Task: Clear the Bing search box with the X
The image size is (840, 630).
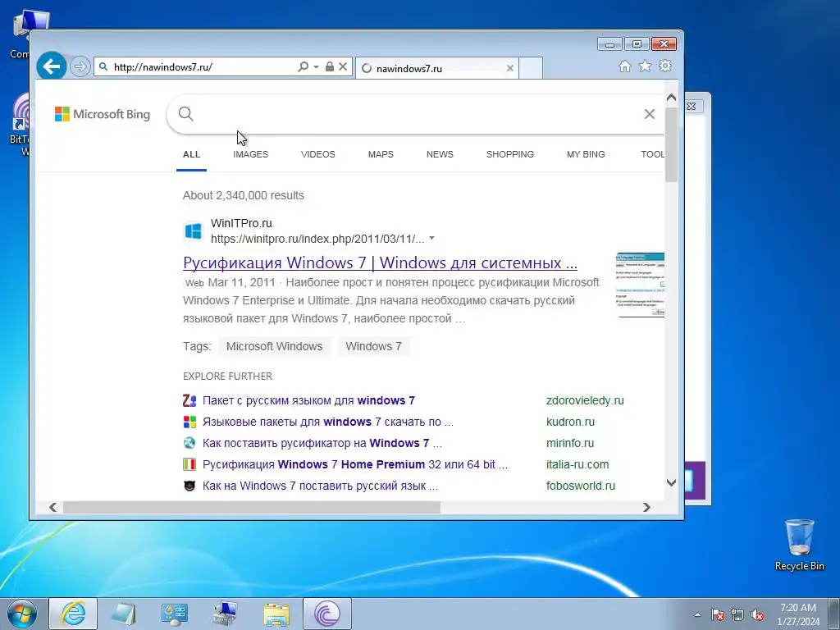Action: 650,113
